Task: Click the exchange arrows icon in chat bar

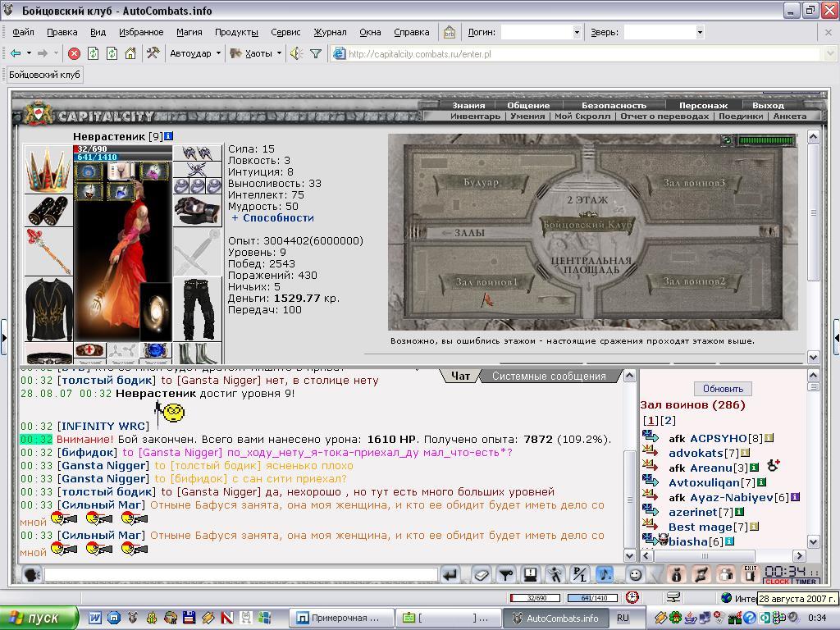Action: (701, 575)
